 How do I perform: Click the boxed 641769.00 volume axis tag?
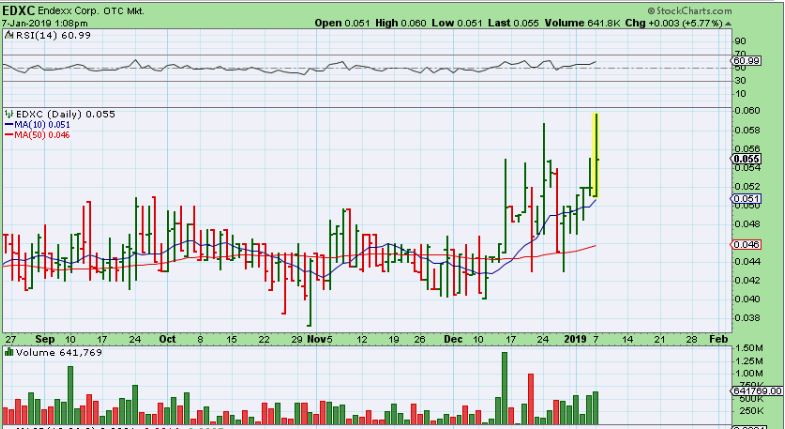coord(756,390)
